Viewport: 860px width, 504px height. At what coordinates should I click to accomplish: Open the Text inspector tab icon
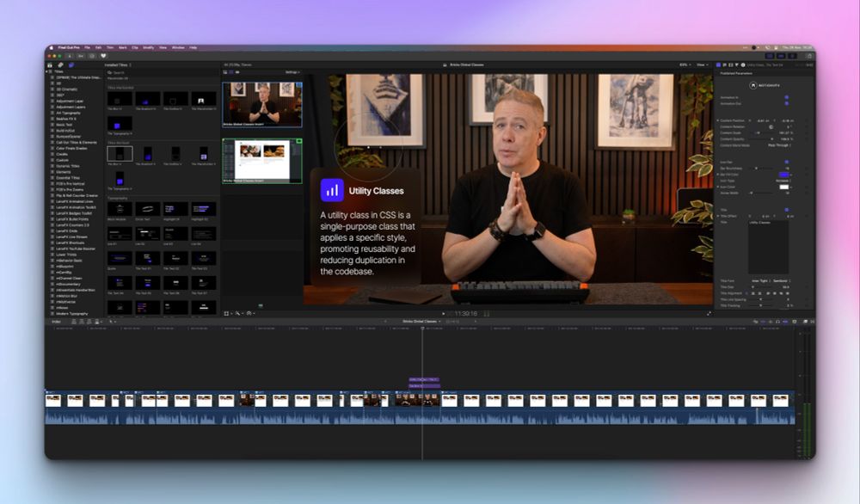click(x=724, y=65)
